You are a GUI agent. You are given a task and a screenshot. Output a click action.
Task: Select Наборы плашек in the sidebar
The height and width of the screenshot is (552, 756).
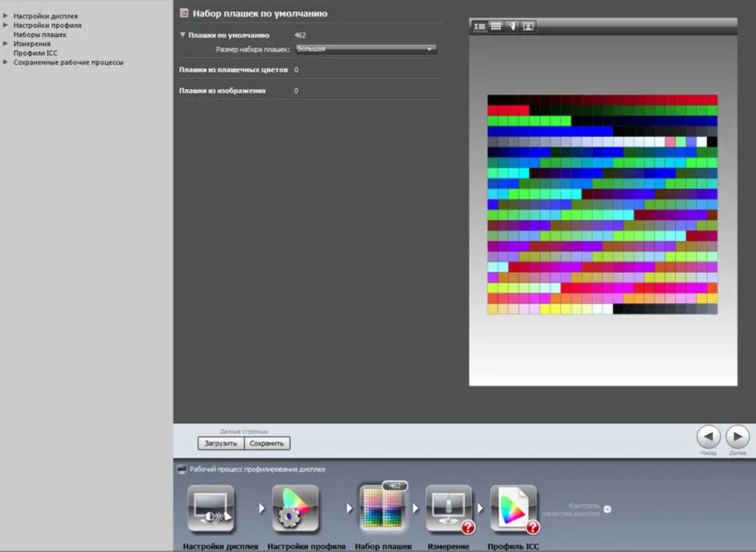click(40, 34)
